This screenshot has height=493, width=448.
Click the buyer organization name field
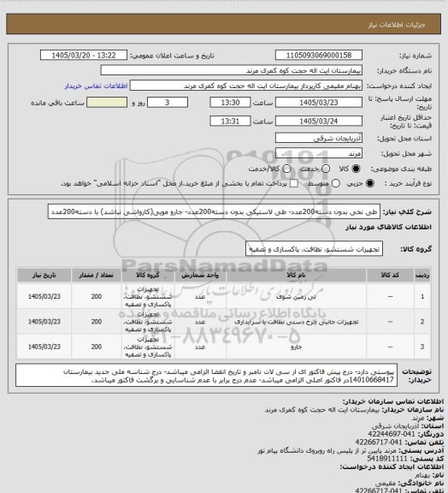click(x=231, y=70)
